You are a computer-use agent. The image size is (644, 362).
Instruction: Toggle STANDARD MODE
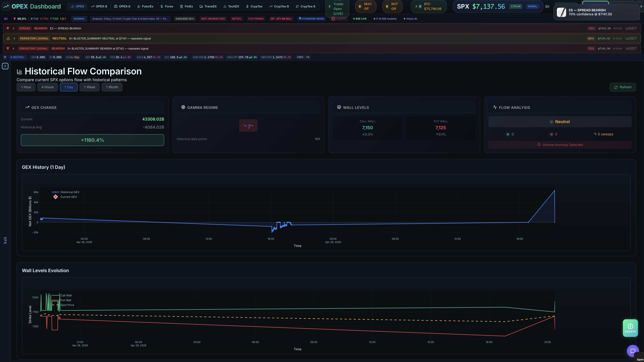point(312,19)
